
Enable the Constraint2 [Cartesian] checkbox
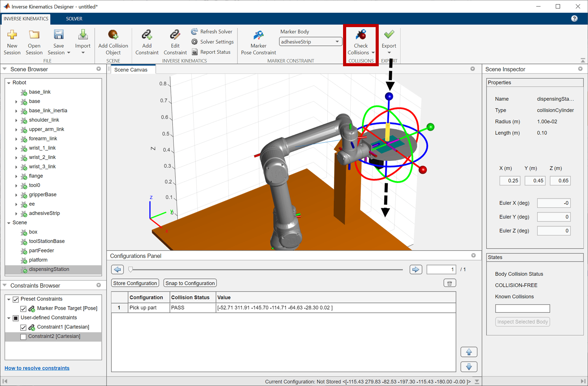tap(23, 337)
